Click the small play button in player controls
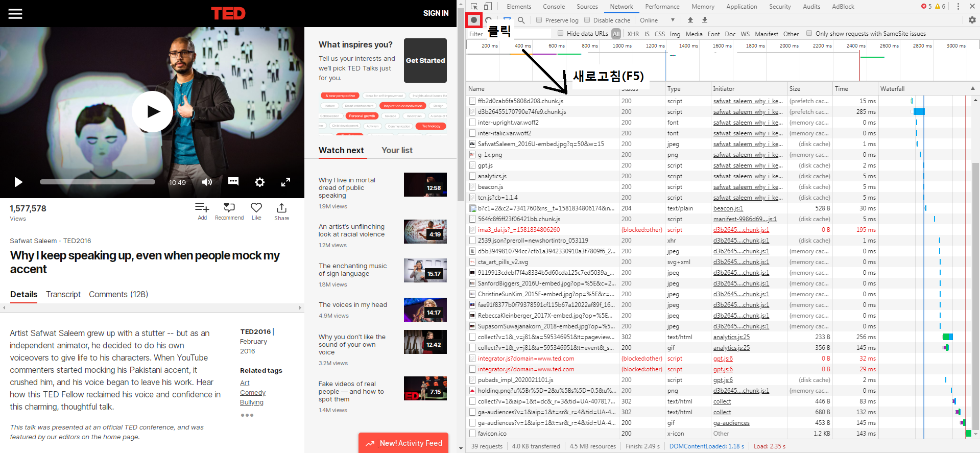980x453 pixels. pyautogui.click(x=18, y=182)
